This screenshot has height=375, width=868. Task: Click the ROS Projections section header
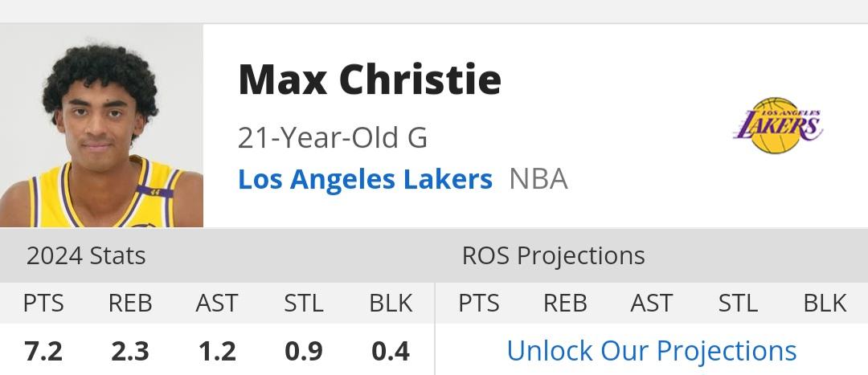pyautogui.click(x=554, y=255)
